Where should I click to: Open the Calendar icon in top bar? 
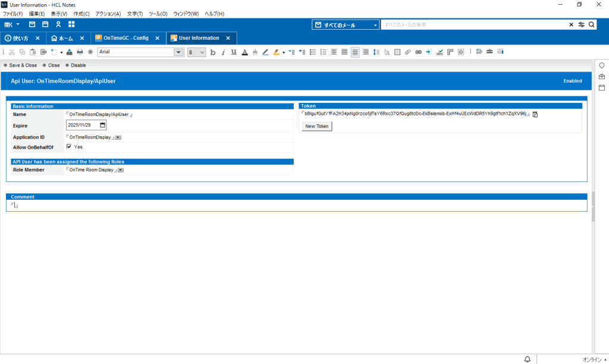(45, 24)
